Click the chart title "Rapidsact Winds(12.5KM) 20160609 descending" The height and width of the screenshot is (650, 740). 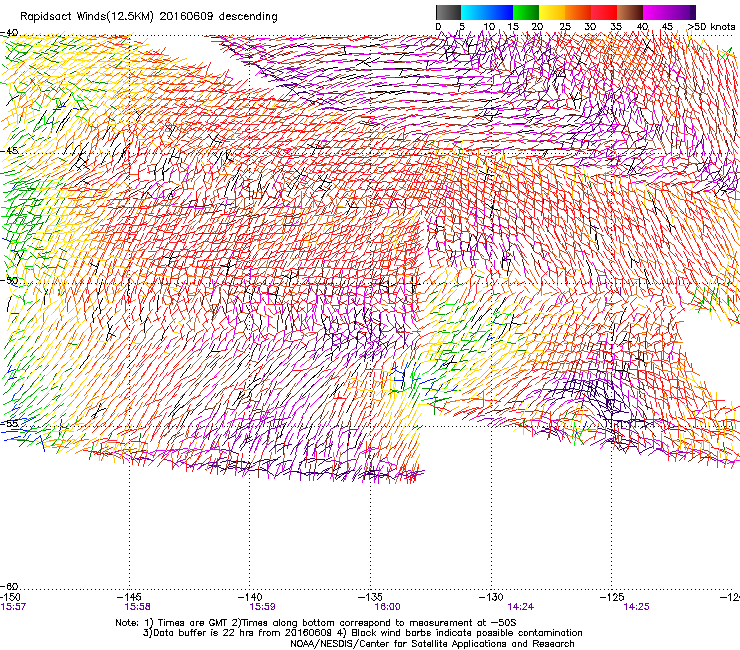coord(149,17)
